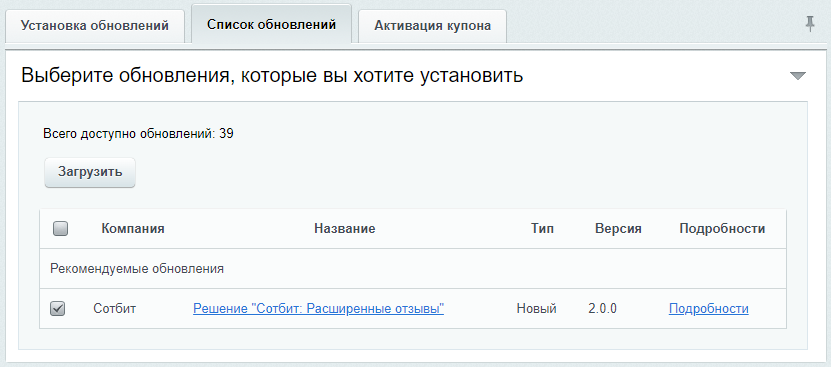
Task: Toggle the select-all checkbox in the table header
Action: pos(60,229)
